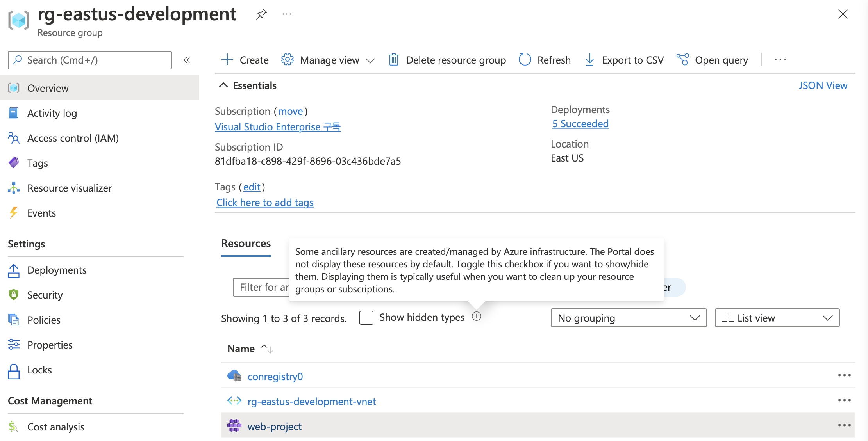Click the Delete resource group trash icon
Screen dimensions: 868x441
(x=393, y=60)
